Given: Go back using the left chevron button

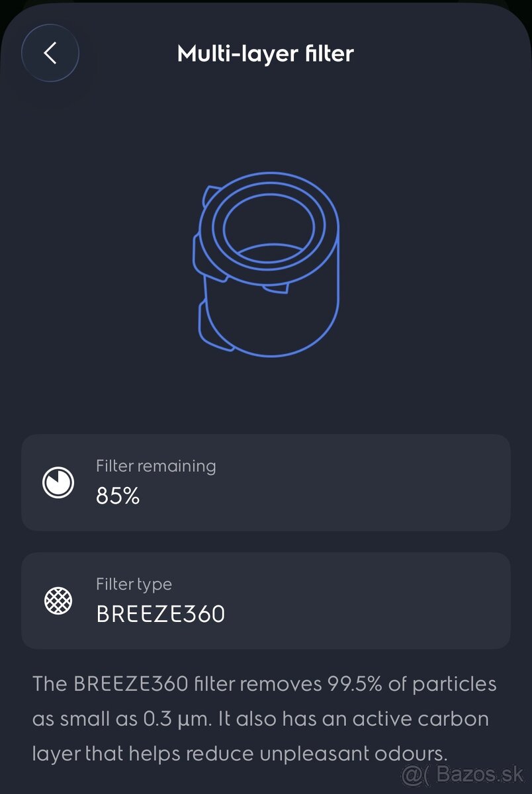Looking at the screenshot, I should [x=50, y=54].
